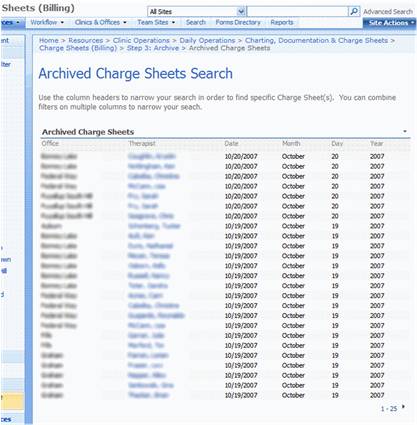Sort by the Date column header
The image size is (417, 425).
pos(231,143)
